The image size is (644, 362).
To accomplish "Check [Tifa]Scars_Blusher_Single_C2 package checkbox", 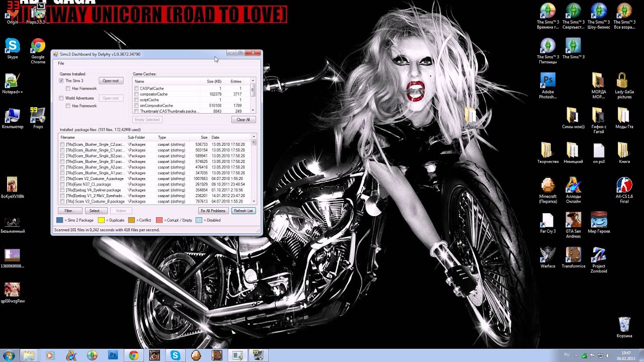I will tap(62, 144).
